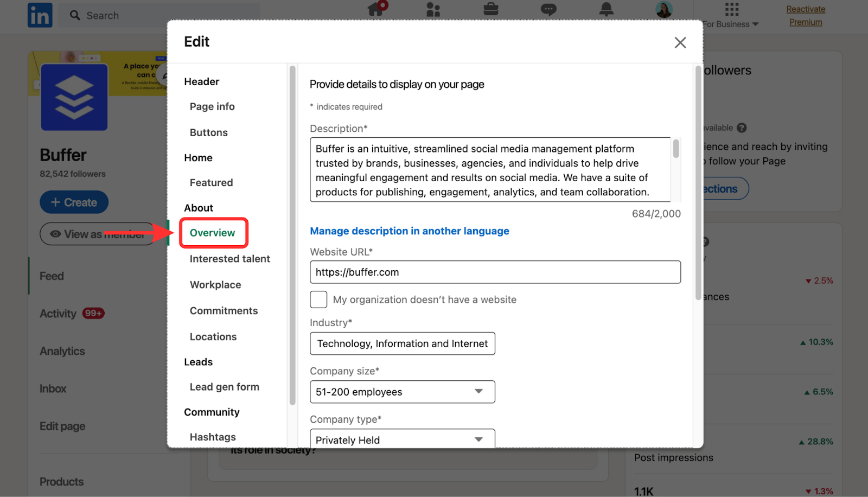Open the For Business grid icon
Image resolution: width=868 pixels, height=497 pixels.
pyautogui.click(x=732, y=9)
